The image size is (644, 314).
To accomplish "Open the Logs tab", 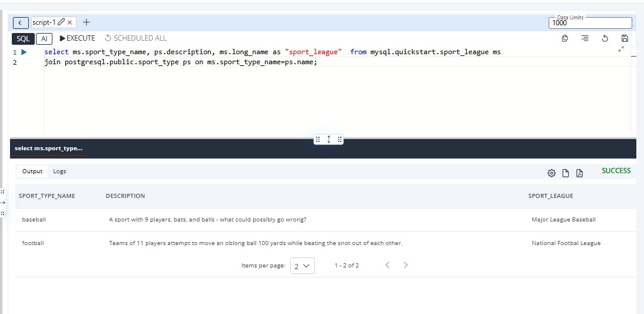I will [x=59, y=171].
